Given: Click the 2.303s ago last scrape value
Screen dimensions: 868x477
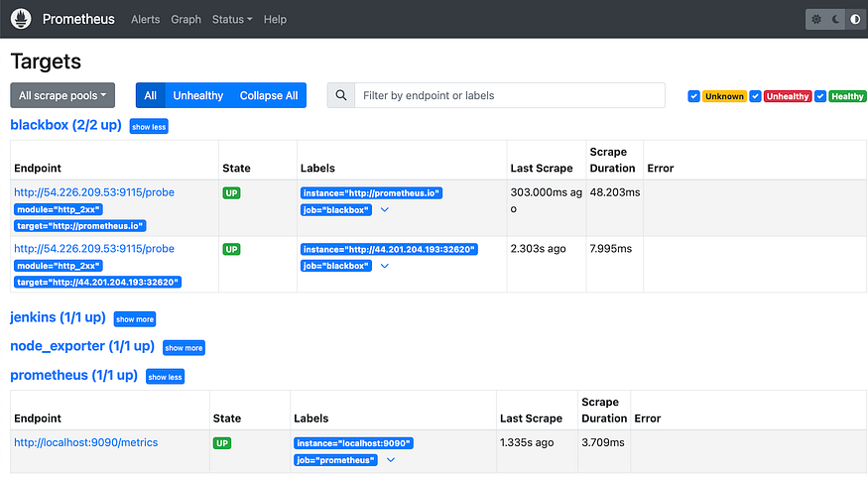Looking at the screenshot, I should point(538,249).
